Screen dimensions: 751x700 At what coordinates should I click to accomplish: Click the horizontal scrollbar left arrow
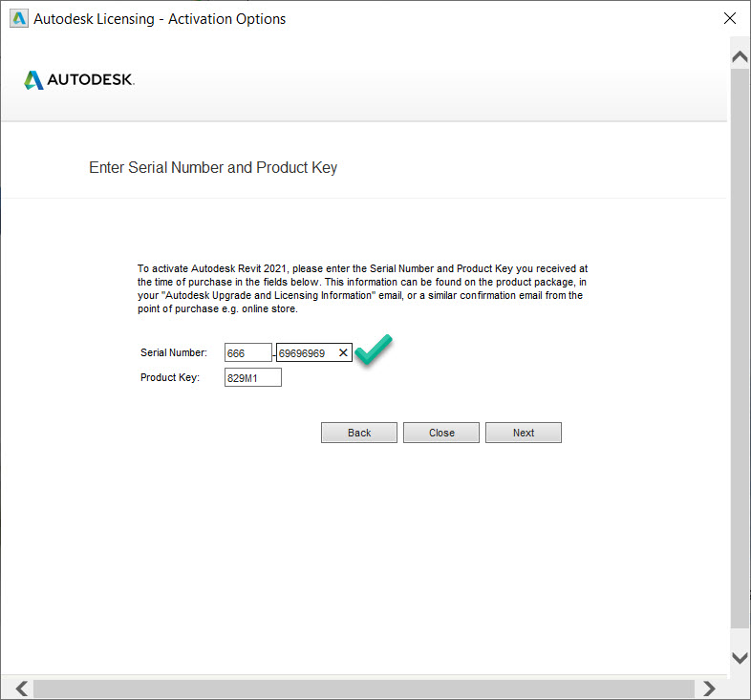(x=21, y=688)
